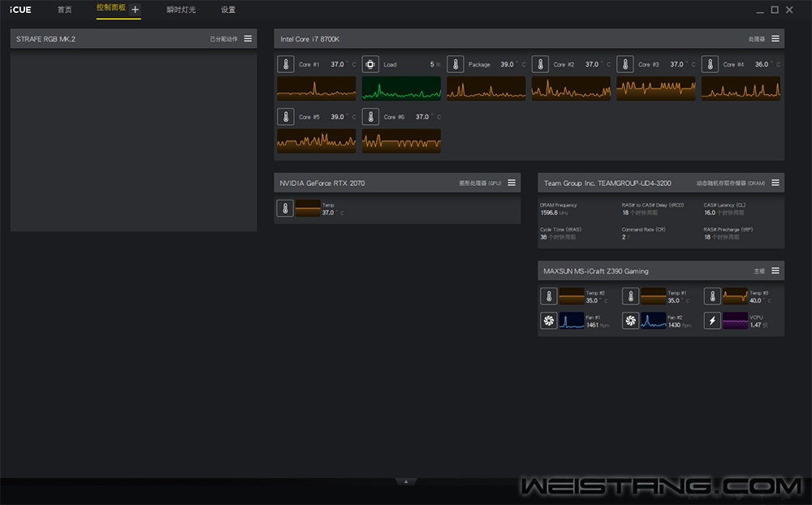
Task: Select the RTX 2070 Temp sensor icon
Action: (x=285, y=209)
